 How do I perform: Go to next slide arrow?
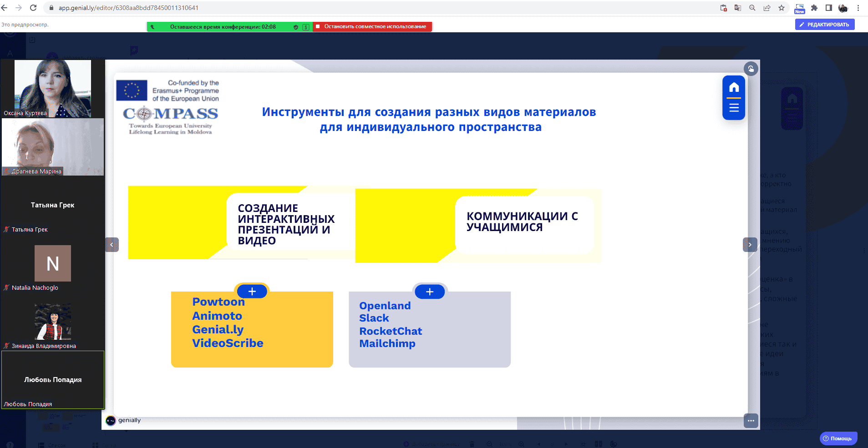(x=750, y=245)
